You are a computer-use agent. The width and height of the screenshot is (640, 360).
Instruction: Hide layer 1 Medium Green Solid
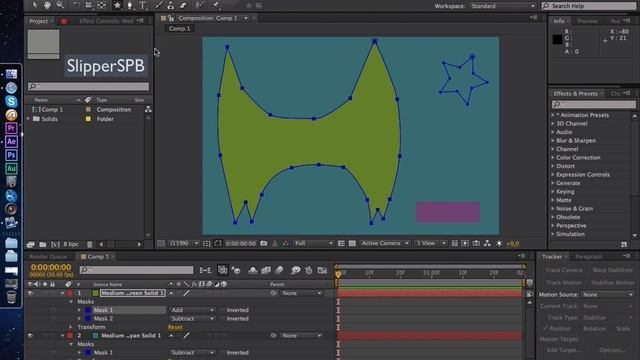coord(30,293)
